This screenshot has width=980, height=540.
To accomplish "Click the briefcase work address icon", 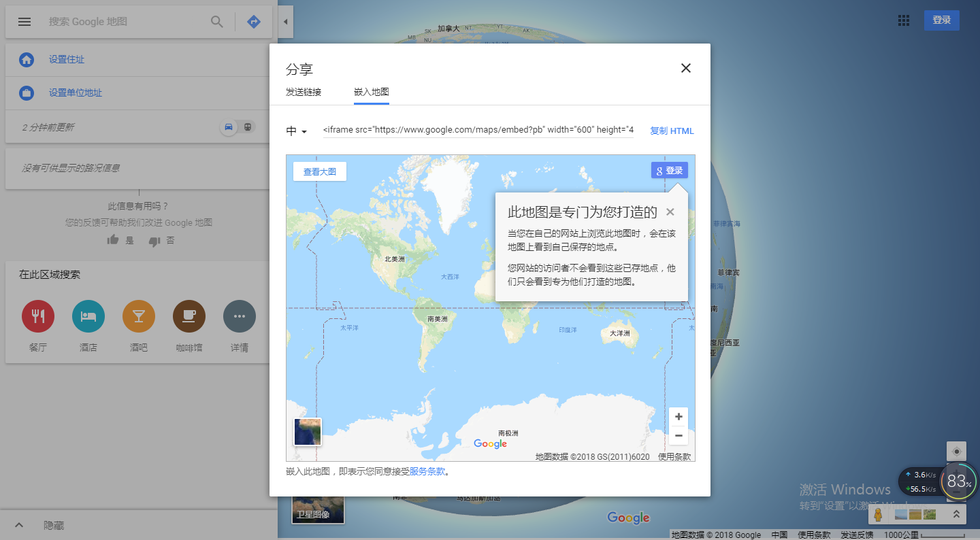I will coord(27,93).
